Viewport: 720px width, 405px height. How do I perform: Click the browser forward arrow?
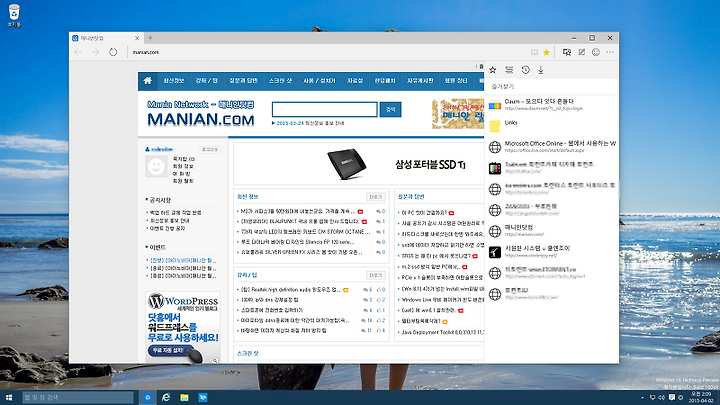pos(95,52)
